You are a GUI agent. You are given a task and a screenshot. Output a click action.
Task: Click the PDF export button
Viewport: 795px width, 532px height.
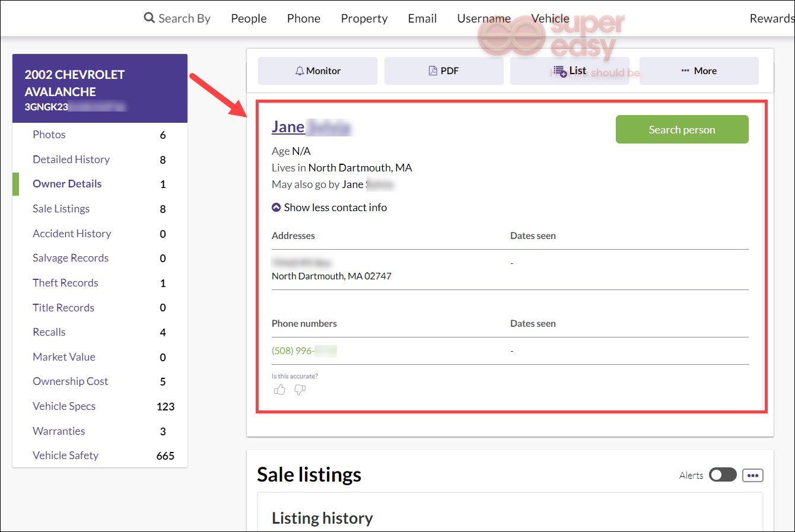444,71
